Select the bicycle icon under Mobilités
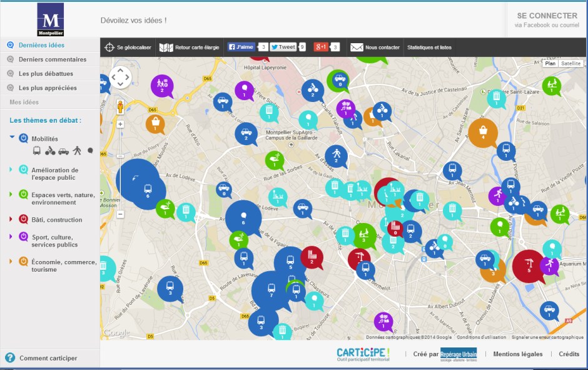588x370 pixels. tap(50, 151)
